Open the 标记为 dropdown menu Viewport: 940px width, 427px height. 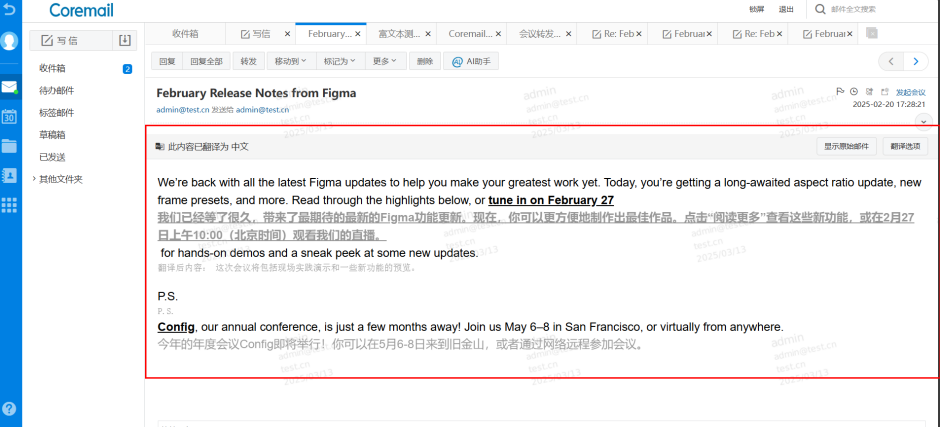pos(339,61)
